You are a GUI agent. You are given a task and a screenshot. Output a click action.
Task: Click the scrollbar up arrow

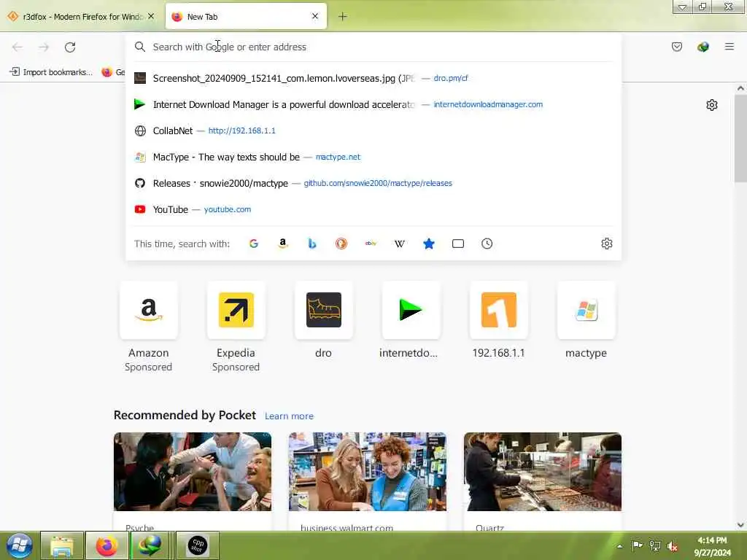[x=740, y=88]
